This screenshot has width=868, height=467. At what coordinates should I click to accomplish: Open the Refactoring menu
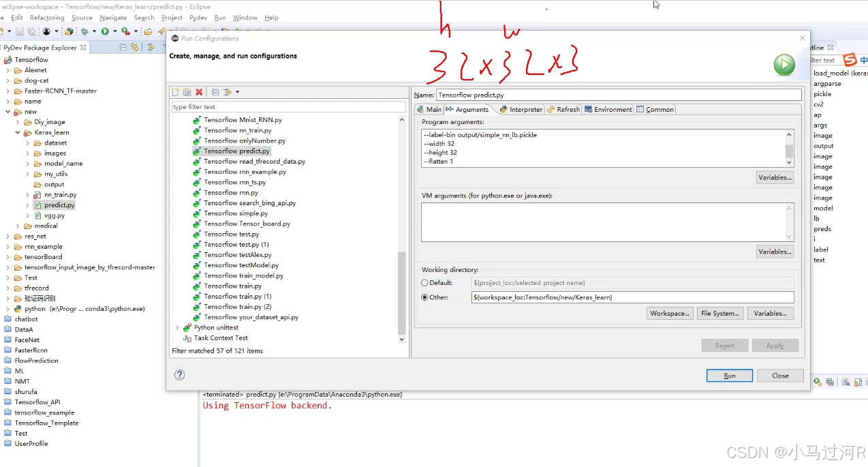(x=47, y=18)
